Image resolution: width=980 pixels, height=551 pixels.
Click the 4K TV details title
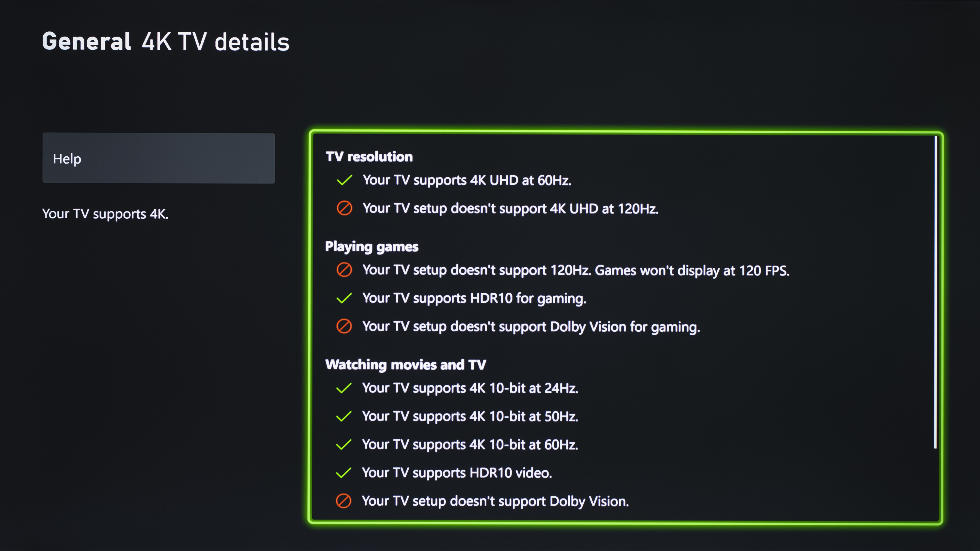215,41
